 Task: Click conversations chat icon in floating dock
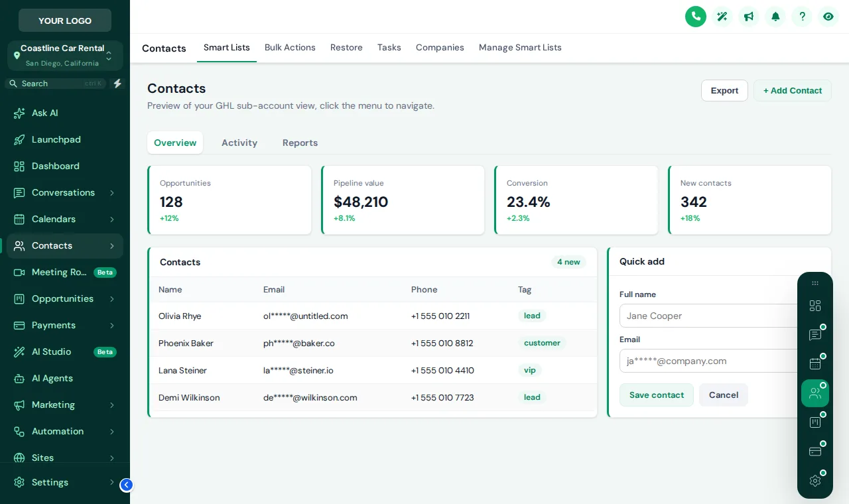tap(815, 335)
